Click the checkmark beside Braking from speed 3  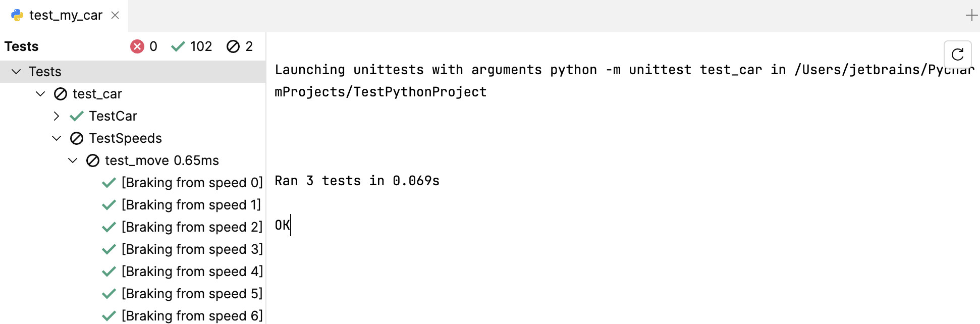click(x=109, y=249)
